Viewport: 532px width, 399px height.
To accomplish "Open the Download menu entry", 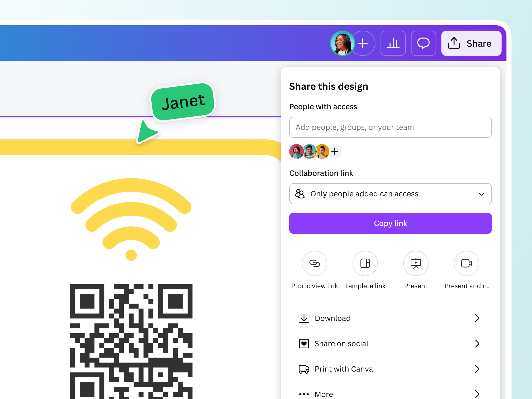I will (390, 318).
